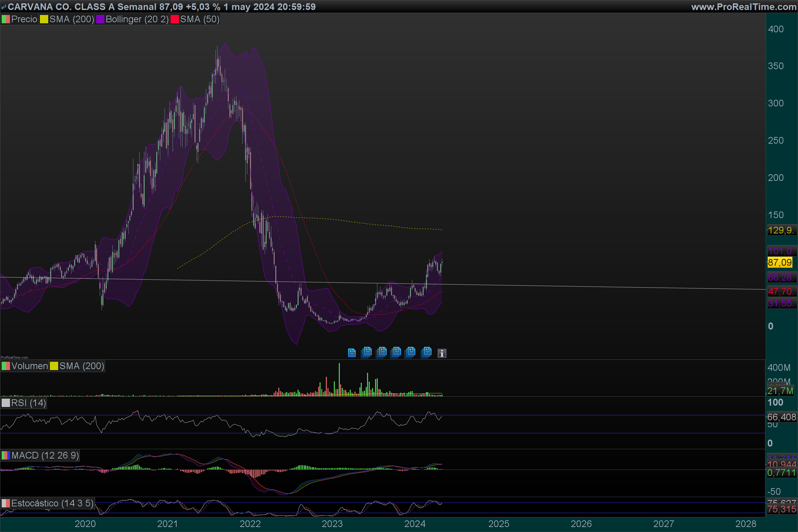The height and width of the screenshot is (532, 798).
Task: Click the small chart icon before CARVANA title
Action: pyautogui.click(x=4, y=7)
